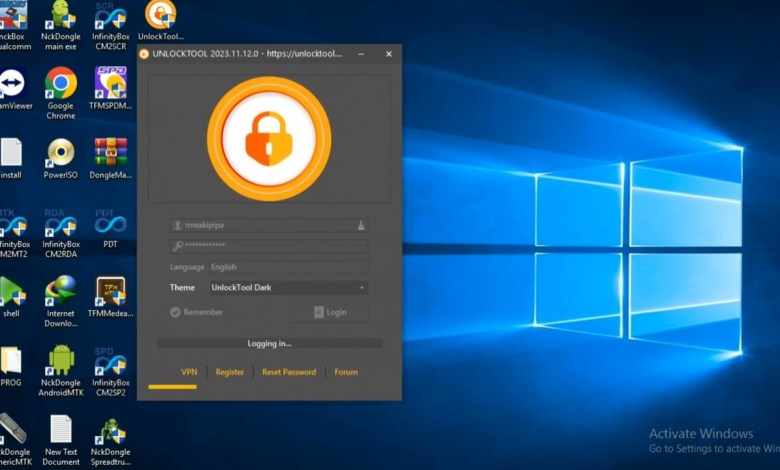Open the Forum tab
This screenshot has height=470, width=780.
[346, 372]
